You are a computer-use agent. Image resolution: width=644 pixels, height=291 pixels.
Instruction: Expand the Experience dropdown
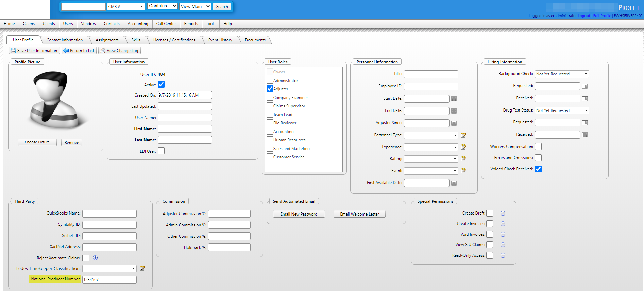point(431,147)
